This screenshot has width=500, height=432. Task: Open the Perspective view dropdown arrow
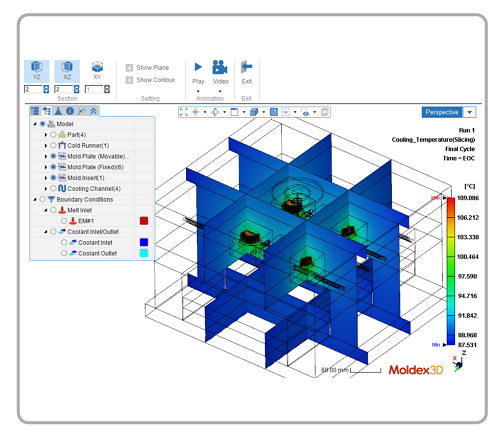(x=469, y=112)
